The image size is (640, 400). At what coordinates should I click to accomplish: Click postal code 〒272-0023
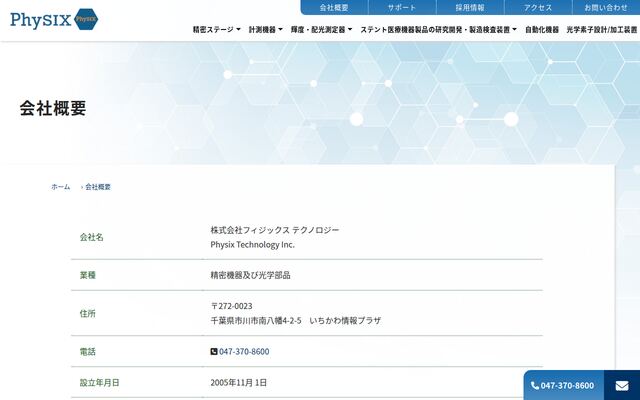231,306
